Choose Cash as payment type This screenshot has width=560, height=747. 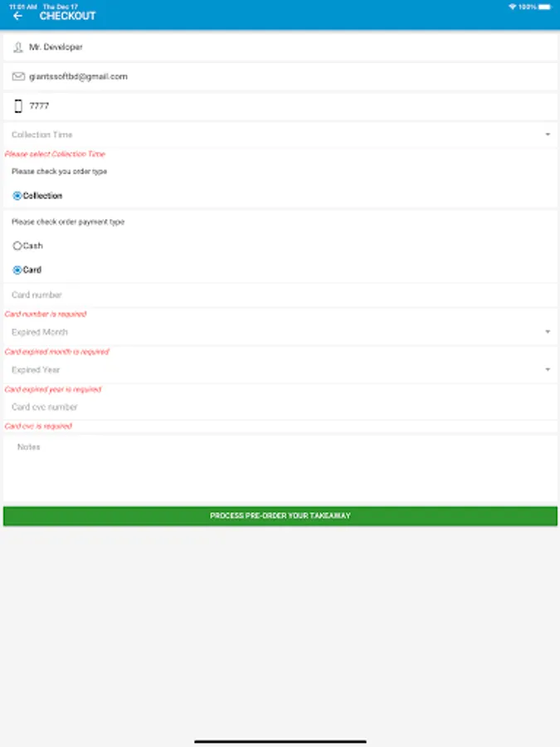click(17, 246)
